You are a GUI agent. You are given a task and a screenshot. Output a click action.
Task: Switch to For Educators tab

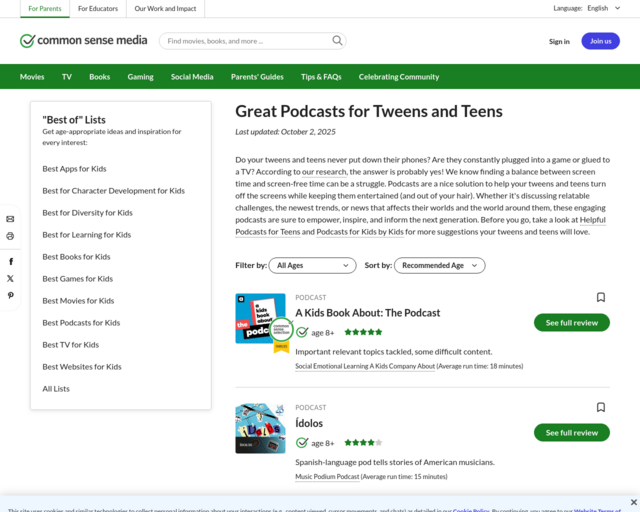click(98, 9)
